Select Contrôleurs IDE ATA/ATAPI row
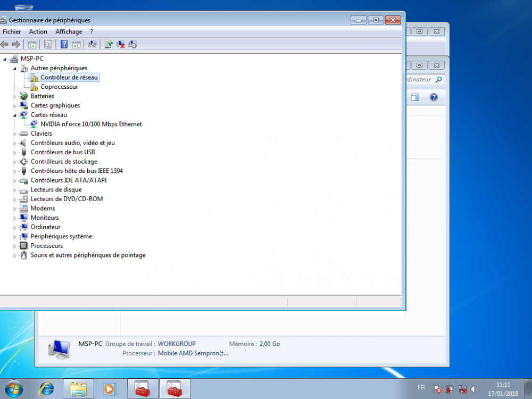The image size is (532, 399). point(69,180)
